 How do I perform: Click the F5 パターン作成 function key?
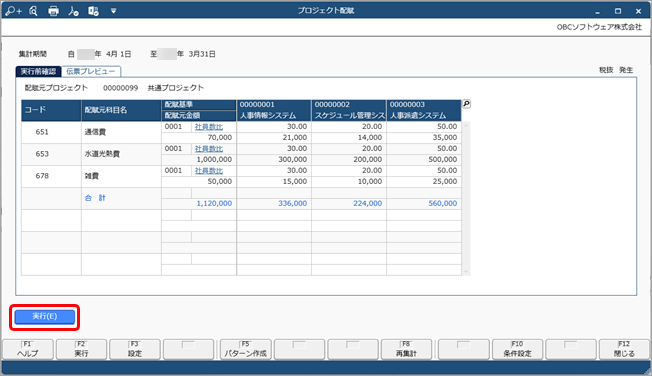246,349
